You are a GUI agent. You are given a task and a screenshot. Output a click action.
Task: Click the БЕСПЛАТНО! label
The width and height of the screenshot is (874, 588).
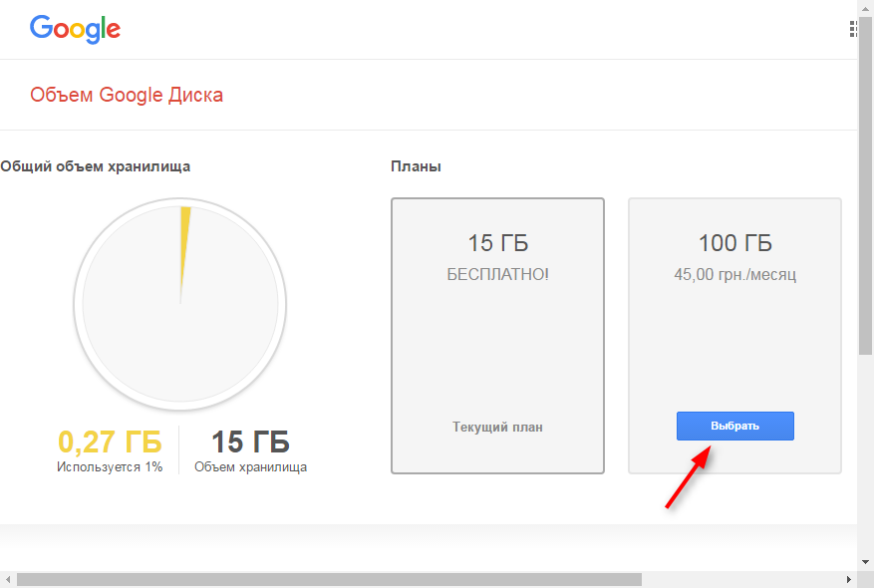click(x=497, y=274)
